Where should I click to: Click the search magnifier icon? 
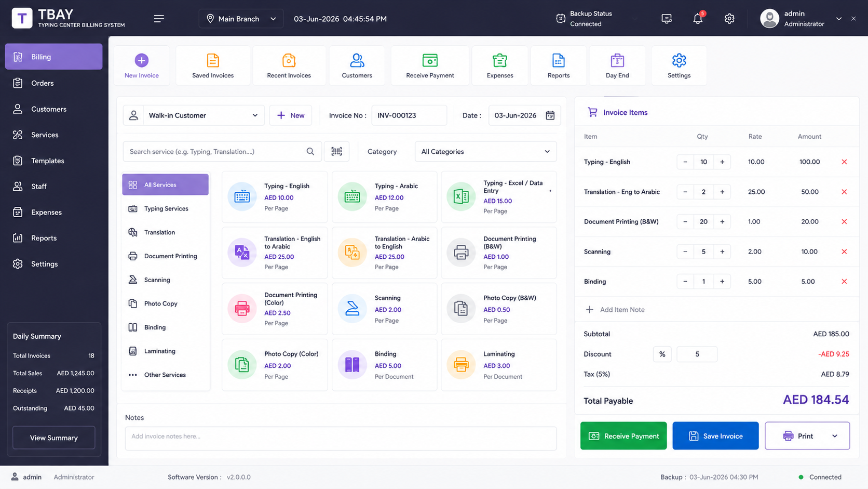pos(310,152)
